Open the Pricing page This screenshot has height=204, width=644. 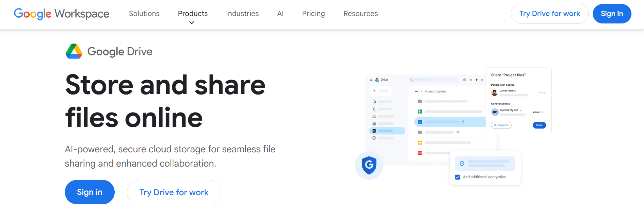pyautogui.click(x=314, y=14)
